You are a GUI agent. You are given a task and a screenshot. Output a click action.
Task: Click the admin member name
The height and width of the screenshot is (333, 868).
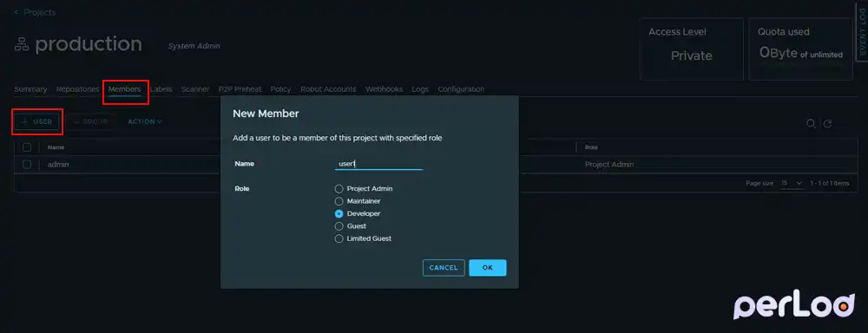pyautogui.click(x=58, y=164)
